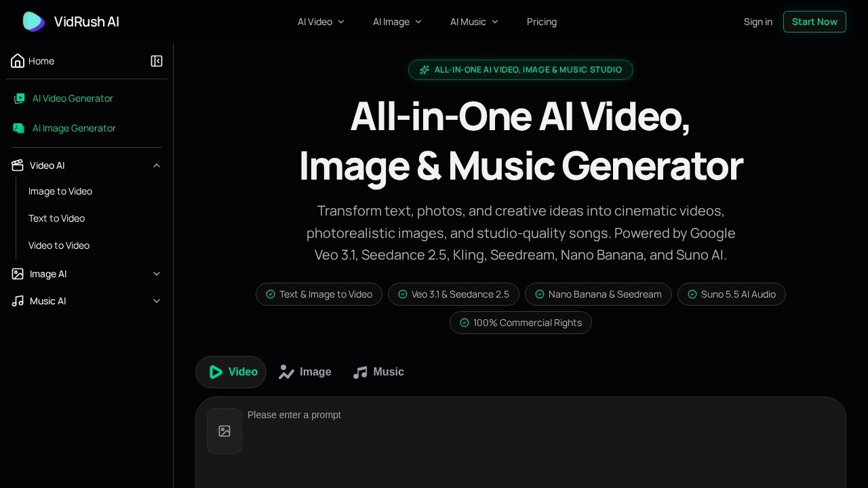
Task: Click the Suno 5.5 AI Audio pill
Action: pos(732,294)
